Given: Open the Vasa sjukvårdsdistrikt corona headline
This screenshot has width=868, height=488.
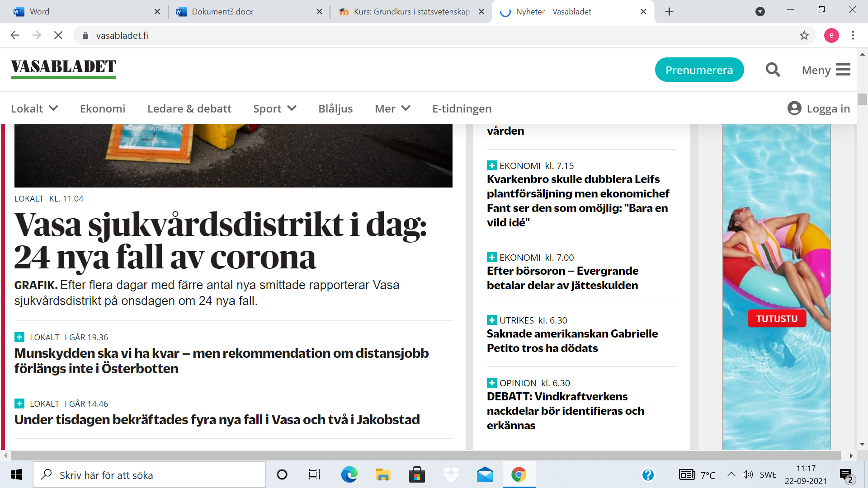Looking at the screenshot, I should click(x=221, y=241).
